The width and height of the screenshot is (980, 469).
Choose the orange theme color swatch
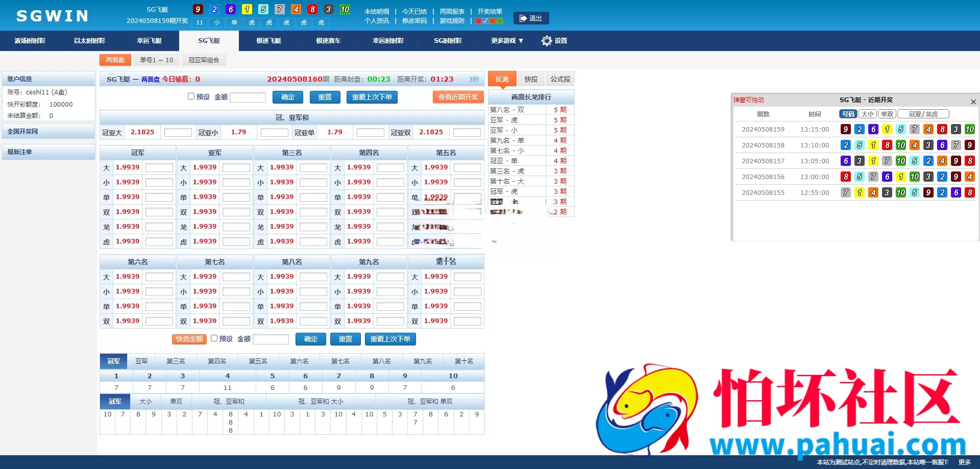click(493, 21)
